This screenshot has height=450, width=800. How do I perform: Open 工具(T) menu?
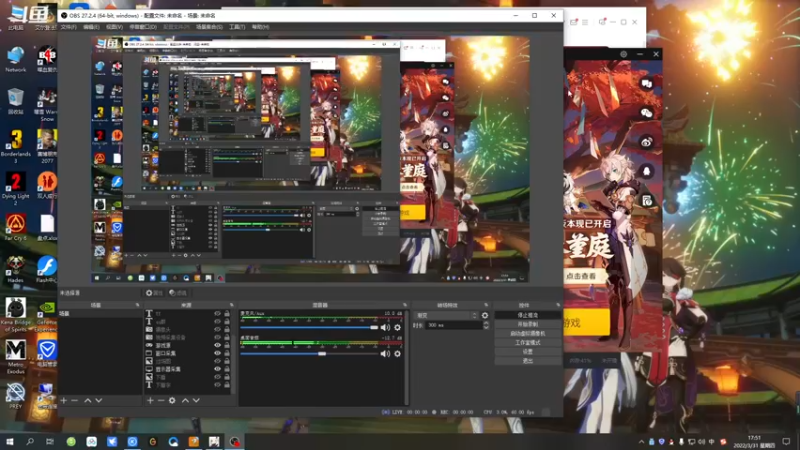coord(237,27)
